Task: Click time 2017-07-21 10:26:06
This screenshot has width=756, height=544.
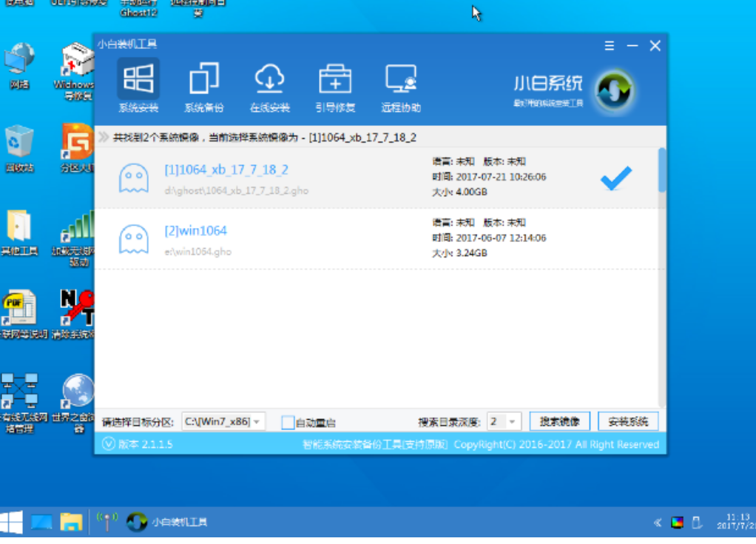Action: (x=501, y=177)
